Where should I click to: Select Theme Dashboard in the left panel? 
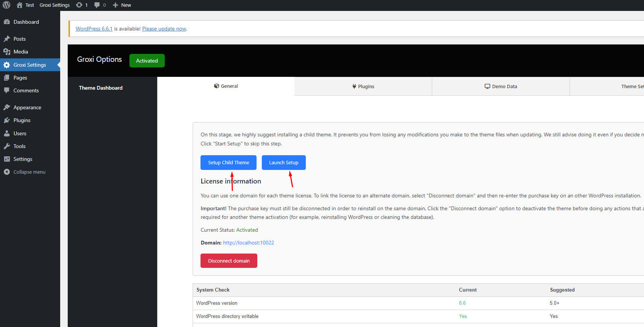click(101, 88)
